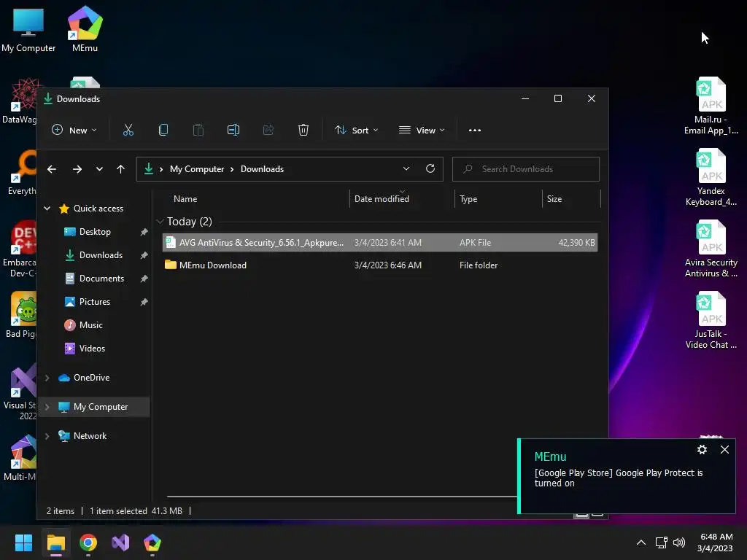Image resolution: width=747 pixels, height=560 pixels.
Task: Select the MEmu Download folder row
Action: click(379, 265)
